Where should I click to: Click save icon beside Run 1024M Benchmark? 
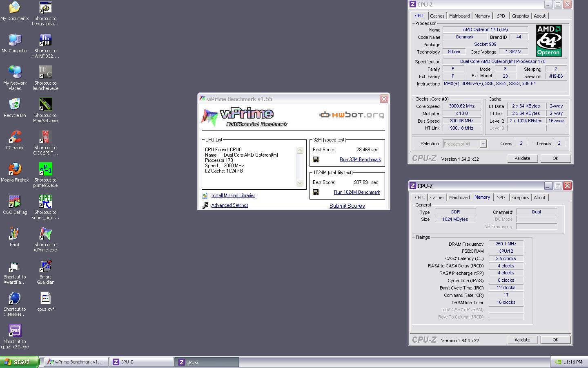click(316, 192)
